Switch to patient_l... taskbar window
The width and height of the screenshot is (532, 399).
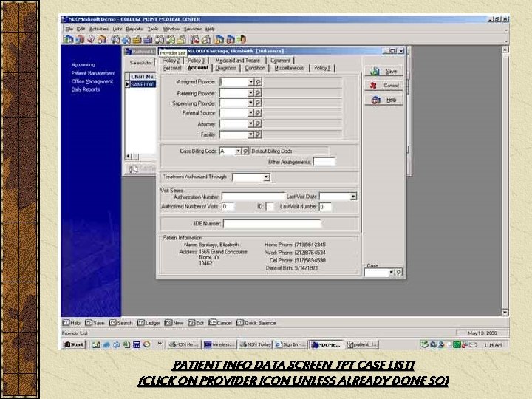click(361, 345)
